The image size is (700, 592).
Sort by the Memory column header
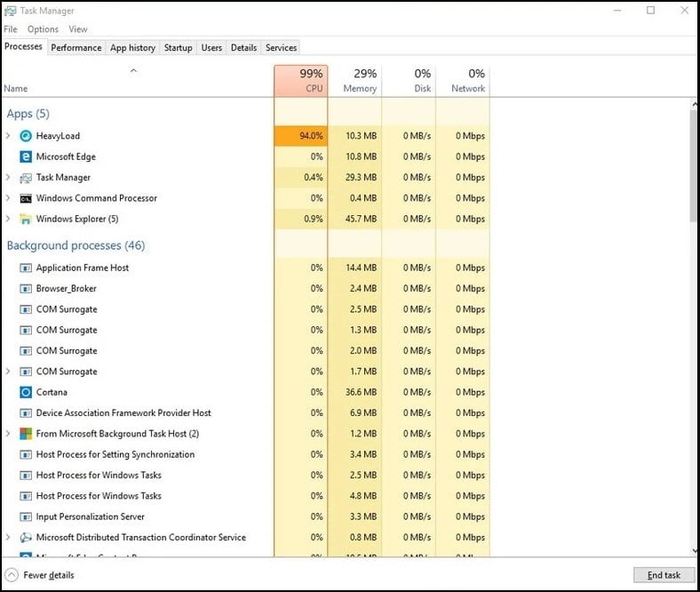coord(355,81)
